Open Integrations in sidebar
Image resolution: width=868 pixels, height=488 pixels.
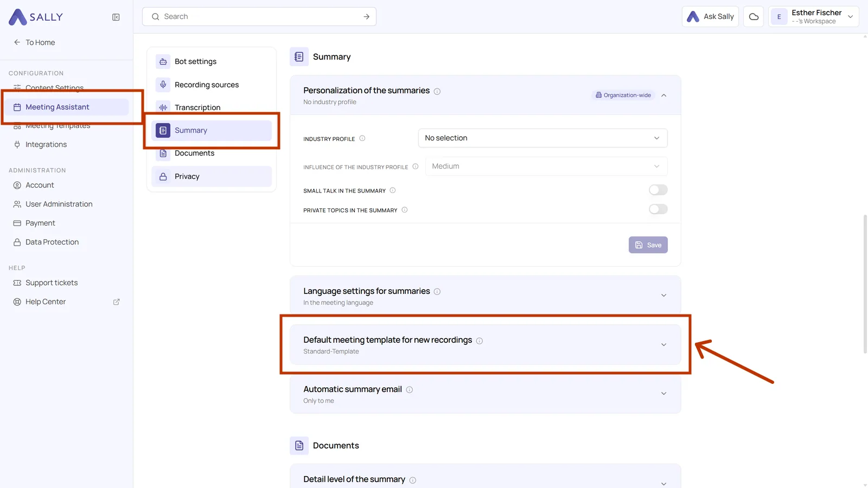[x=67, y=145]
